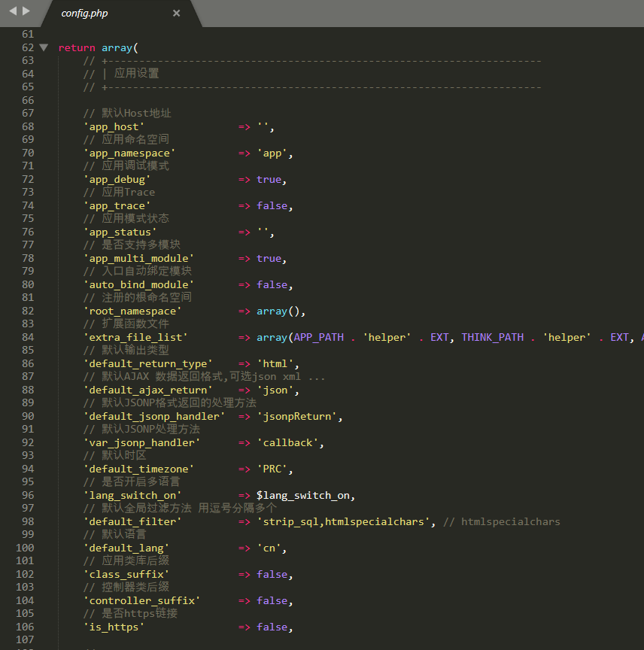Screen dimensions: 644x650
Task: Click 'class_suffix' key text
Action: tap(126, 575)
